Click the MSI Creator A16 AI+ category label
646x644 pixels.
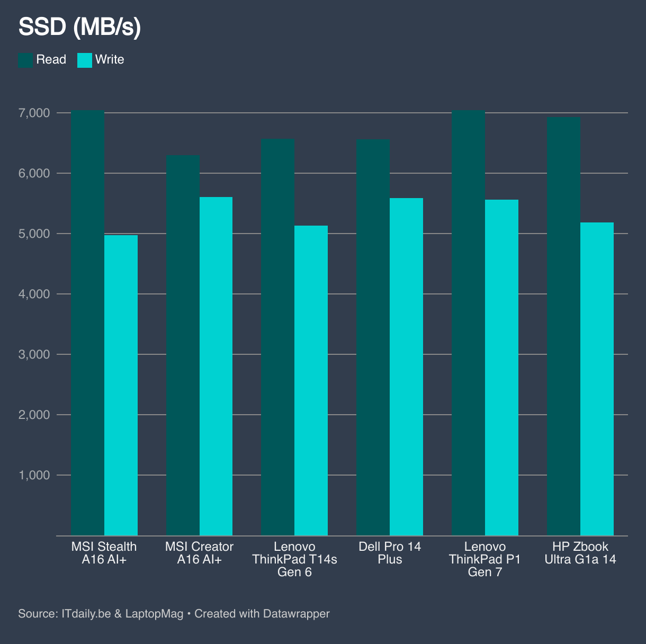199,553
